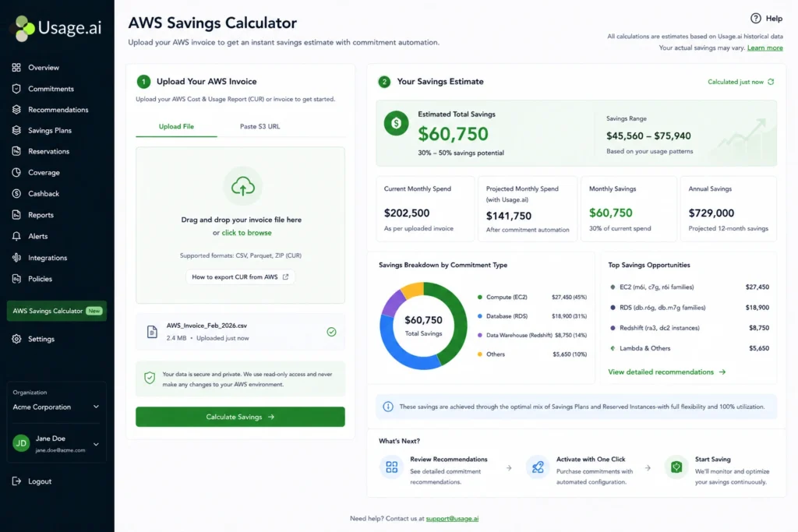Click How to export CUR from AWS
The image size is (798, 532).
click(x=240, y=277)
